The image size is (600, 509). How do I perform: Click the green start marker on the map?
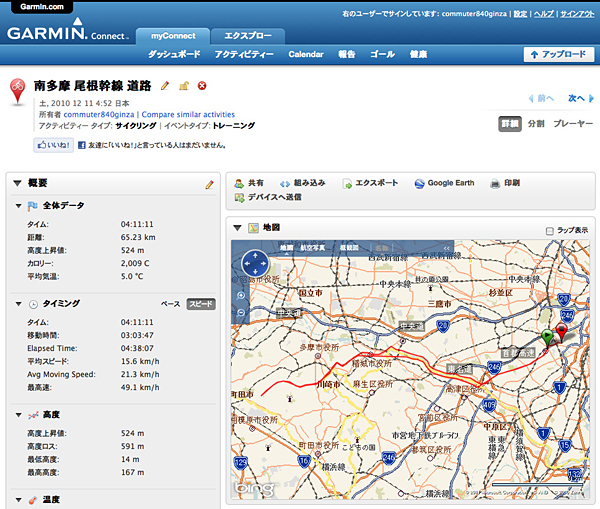(x=548, y=338)
